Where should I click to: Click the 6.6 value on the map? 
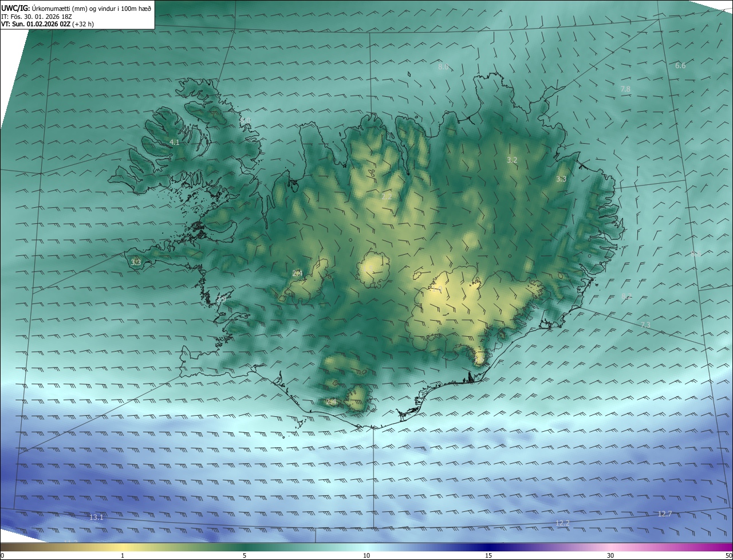point(680,66)
